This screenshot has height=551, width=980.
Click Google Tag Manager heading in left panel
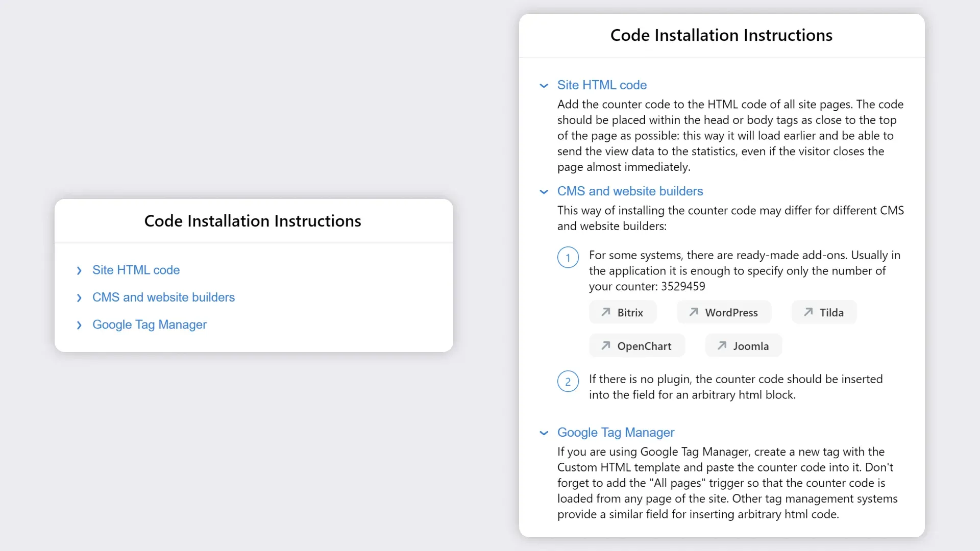click(x=150, y=325)
